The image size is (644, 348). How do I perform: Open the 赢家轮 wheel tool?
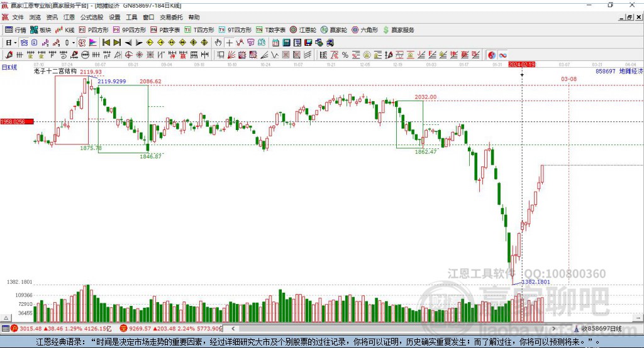(334, 30)
